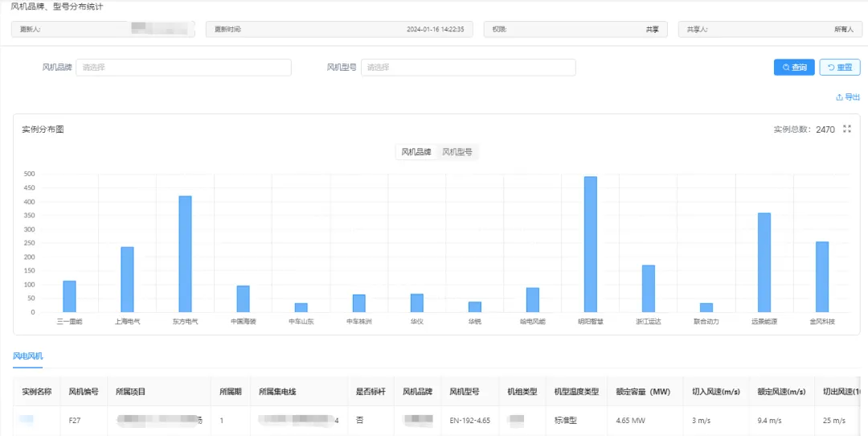Click the 浙江运达 bar in chart
Image resolution: width=868 pixels, height=436 pixels.
point(649,289)
